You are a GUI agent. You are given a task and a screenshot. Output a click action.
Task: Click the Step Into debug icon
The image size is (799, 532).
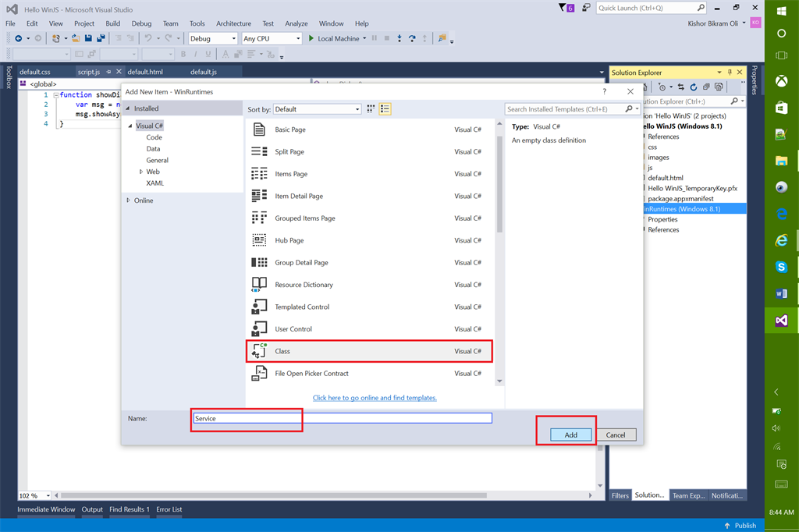pyautogui.click(x=399, y=38)
